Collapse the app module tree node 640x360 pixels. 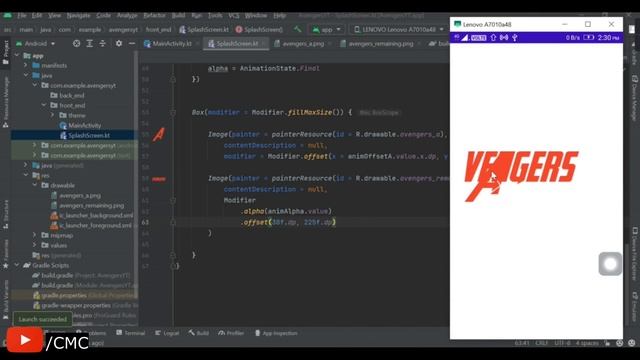point(17,55)
